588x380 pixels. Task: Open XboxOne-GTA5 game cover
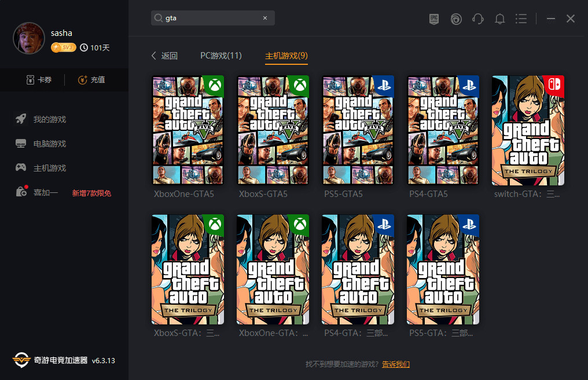pyautogui.click(x=188, y=130)
